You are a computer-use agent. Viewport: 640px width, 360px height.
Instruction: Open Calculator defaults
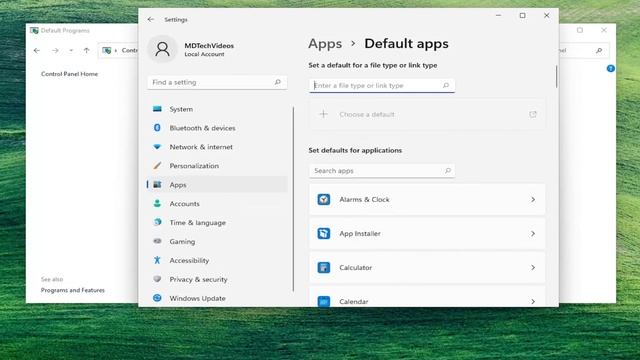tap(427, 267)
